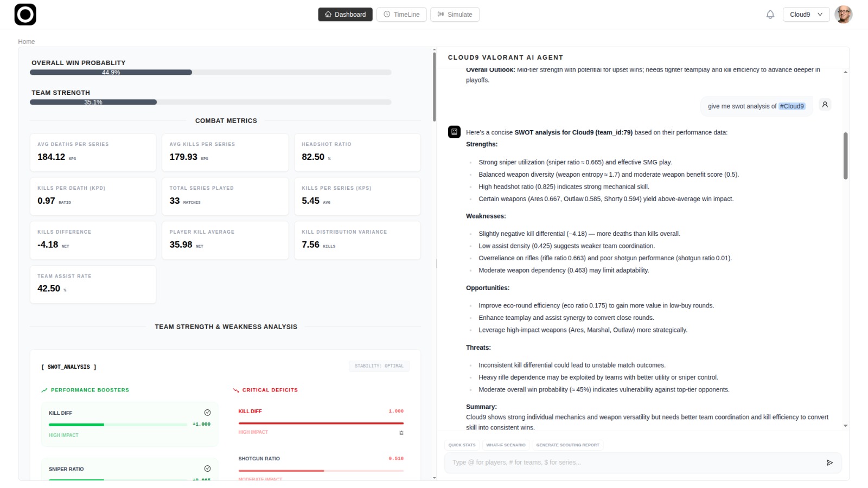
Task: Click the check icon on Kill Diff booster
Action: pyautogui.click(x=207, y=413)
